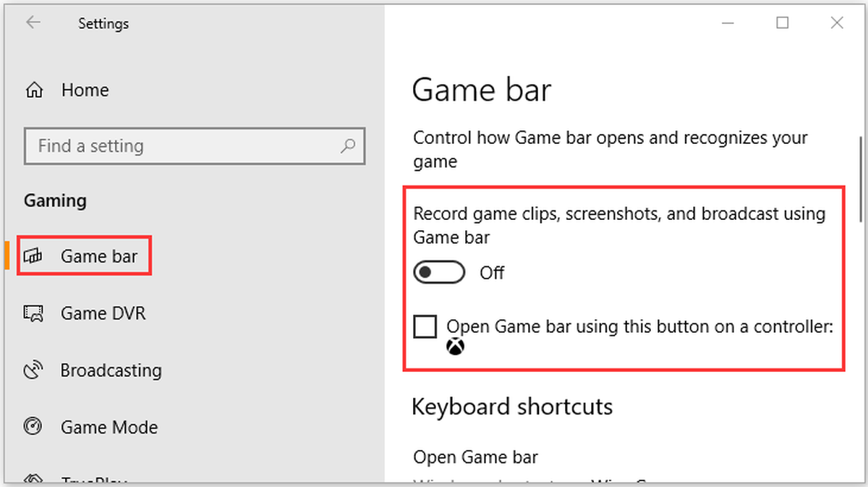Maximize the Settings window
Viewport: 868px width, 487px height.
782,23
